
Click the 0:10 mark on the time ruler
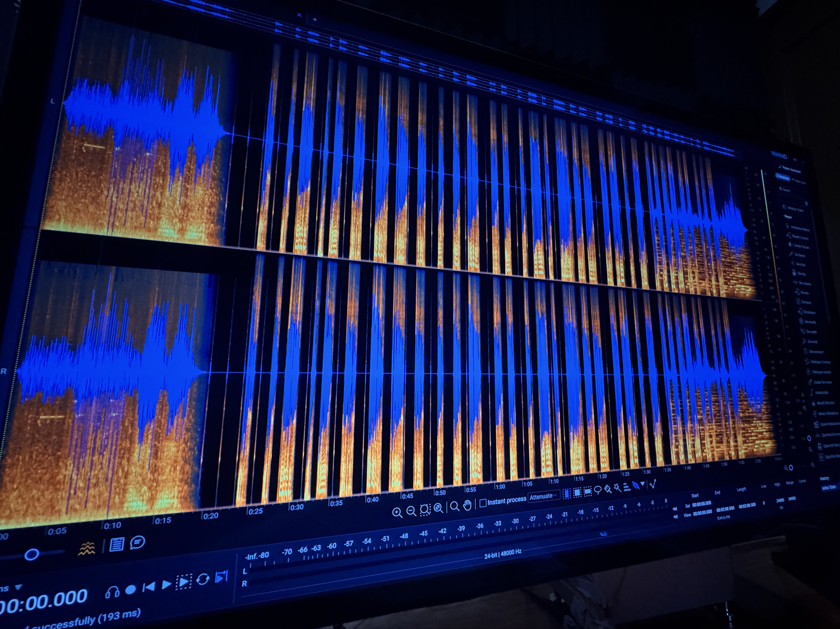[112, 525]
